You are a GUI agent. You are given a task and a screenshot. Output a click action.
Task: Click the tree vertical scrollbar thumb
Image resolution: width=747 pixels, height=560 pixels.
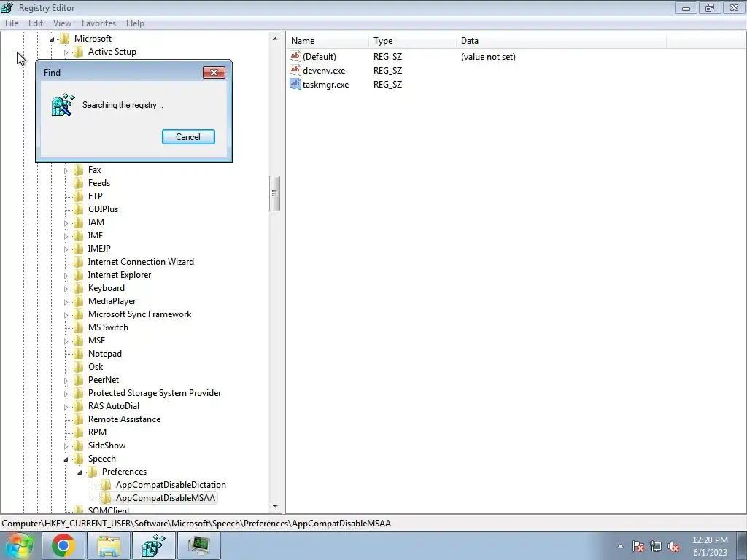click(x=275, y=193)
